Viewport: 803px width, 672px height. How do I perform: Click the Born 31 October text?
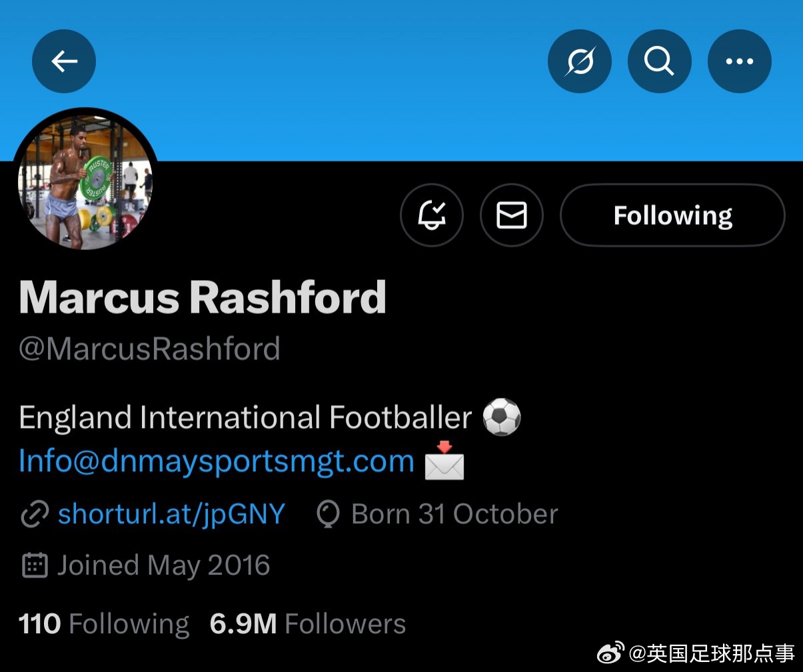454,514
